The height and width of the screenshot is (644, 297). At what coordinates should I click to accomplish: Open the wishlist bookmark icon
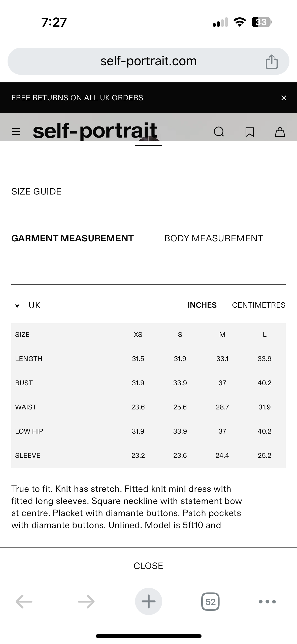coord(250,132)
